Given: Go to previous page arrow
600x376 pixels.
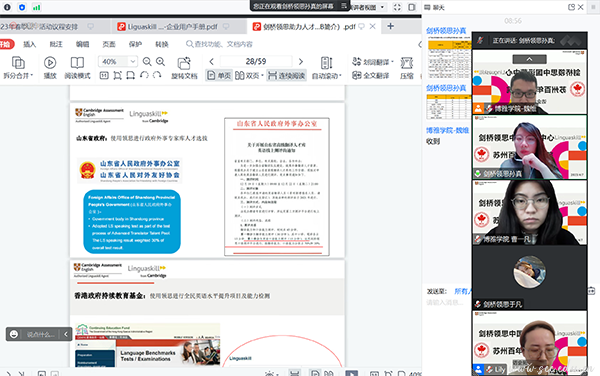Looking at the screenshot, I should [x=212, y=61].
